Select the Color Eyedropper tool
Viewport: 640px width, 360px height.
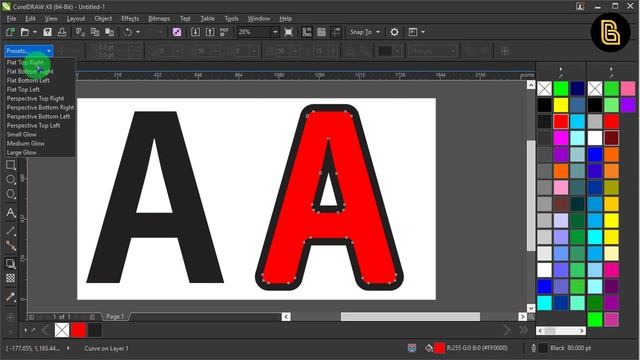click(11, 297)
